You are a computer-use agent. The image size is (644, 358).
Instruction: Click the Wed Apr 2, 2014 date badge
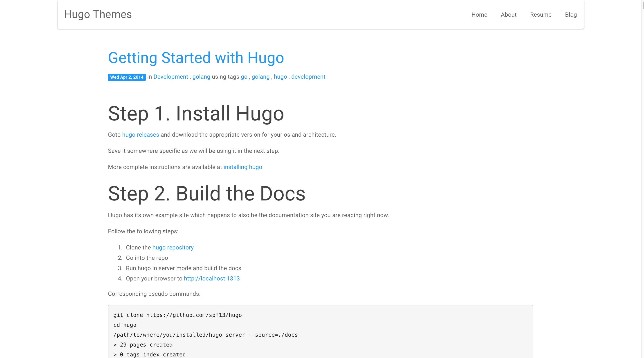coord(127,77)
